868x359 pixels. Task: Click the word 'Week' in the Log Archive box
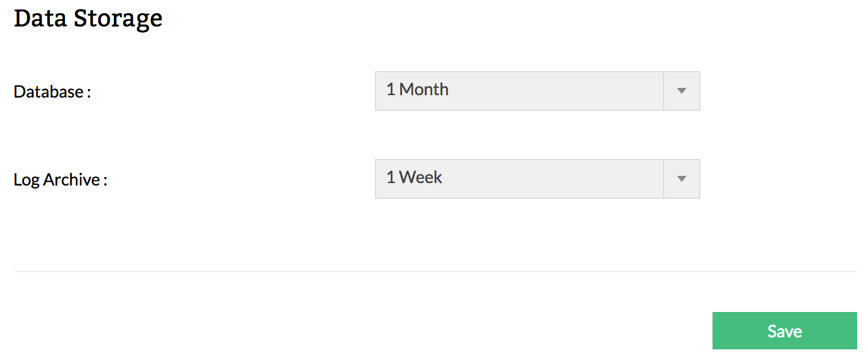pyautogui.click(x=421, y=178)
